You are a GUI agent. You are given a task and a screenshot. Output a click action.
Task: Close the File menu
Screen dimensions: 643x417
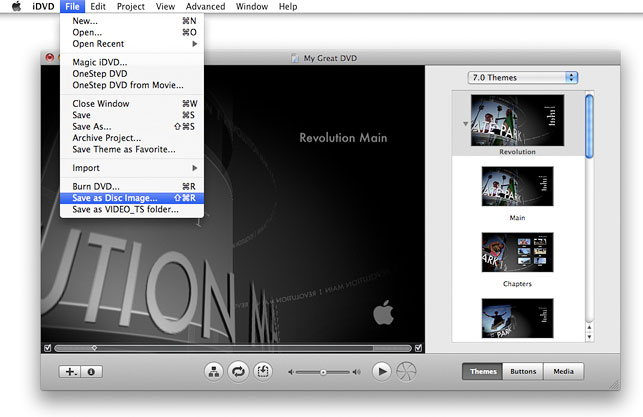(72, 7)
